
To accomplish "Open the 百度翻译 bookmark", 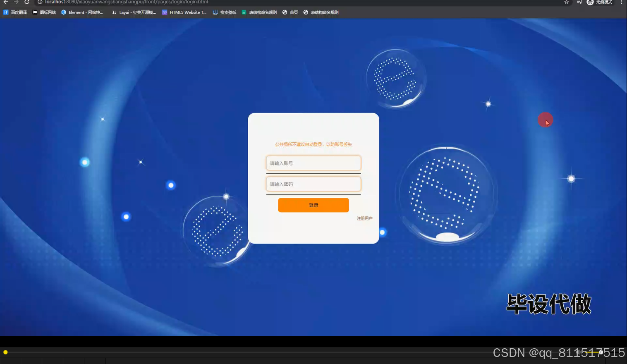I will click(x=15, y=12).
